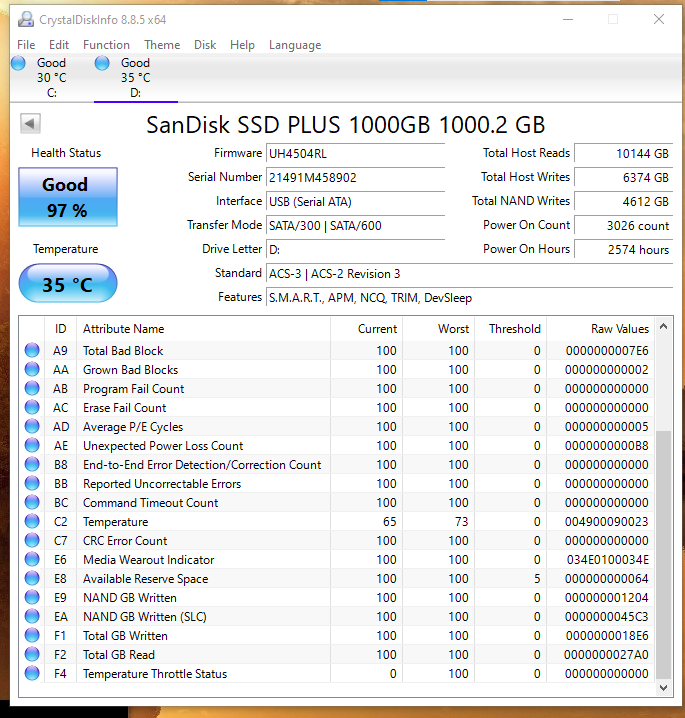Viewport: 685px width, 718px height.
Task: Click Power On Count value 3026 count
Action: coord(623,226)
